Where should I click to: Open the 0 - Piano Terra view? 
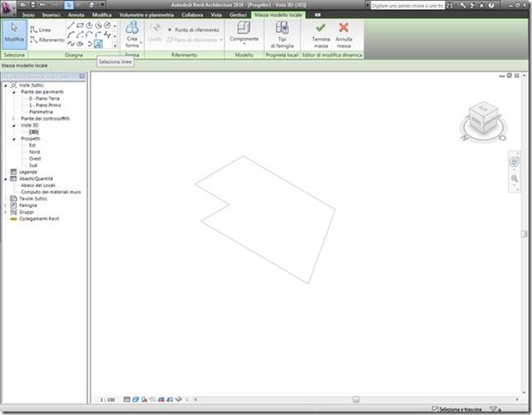(x=44, y=98)
